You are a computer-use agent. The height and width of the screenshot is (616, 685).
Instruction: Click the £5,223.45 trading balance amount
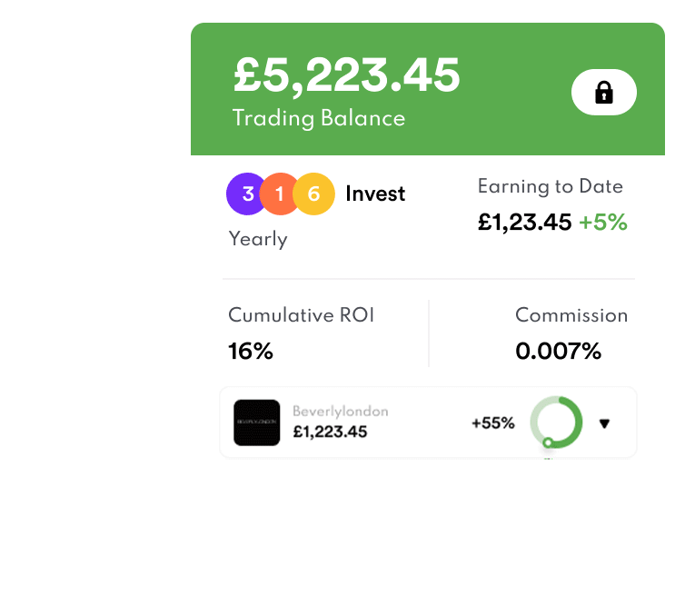(347, 75)
